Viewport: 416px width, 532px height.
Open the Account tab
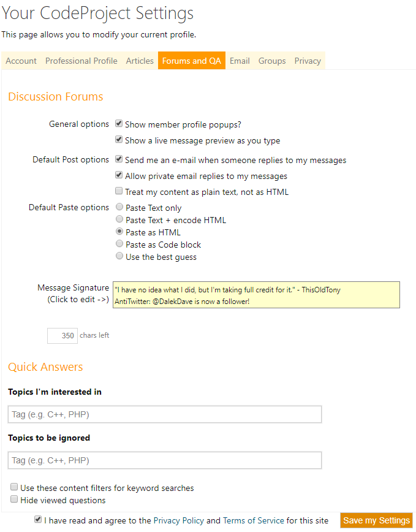click(x=21, y=61)
